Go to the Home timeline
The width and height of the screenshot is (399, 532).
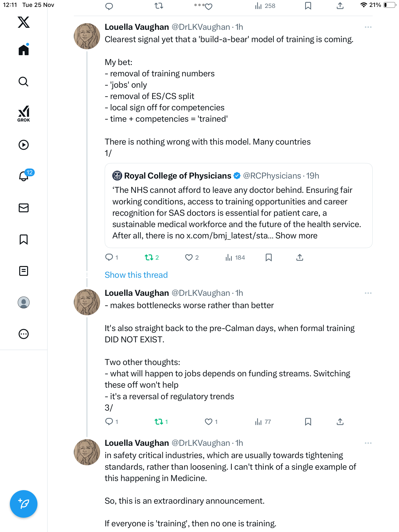(x=24, y=50)
